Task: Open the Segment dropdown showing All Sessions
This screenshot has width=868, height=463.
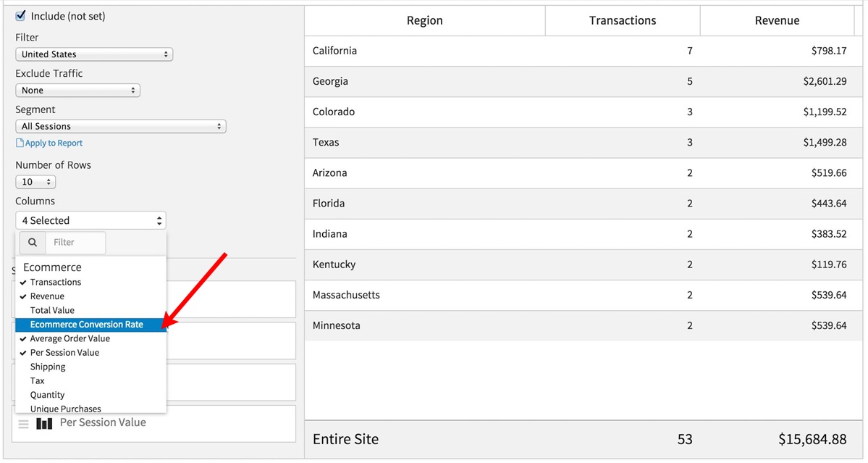Action: [121, 125]
